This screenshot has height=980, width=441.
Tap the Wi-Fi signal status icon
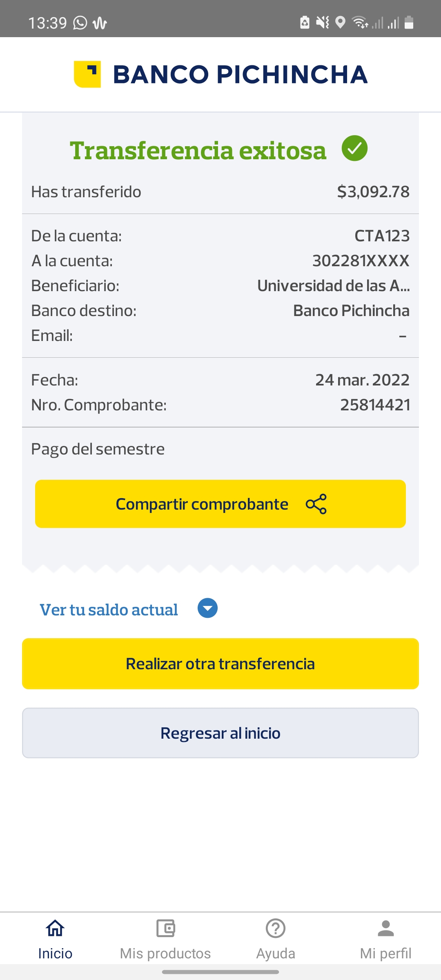coord(360,22)
